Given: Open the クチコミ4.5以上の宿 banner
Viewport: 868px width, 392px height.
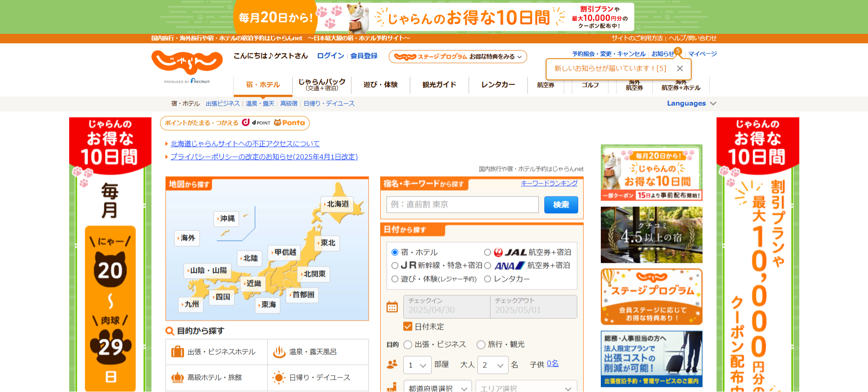Looking at the screenshot, I should [651, 235].
